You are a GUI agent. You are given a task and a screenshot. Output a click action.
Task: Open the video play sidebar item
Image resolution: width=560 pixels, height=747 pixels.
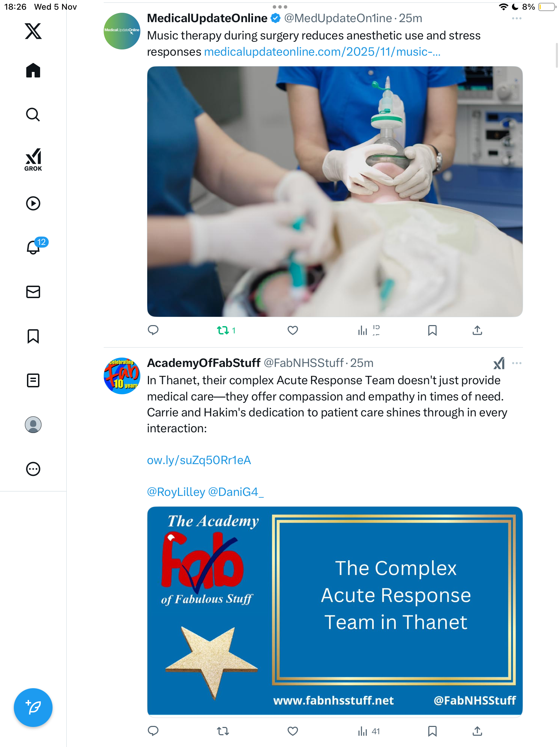33,203
